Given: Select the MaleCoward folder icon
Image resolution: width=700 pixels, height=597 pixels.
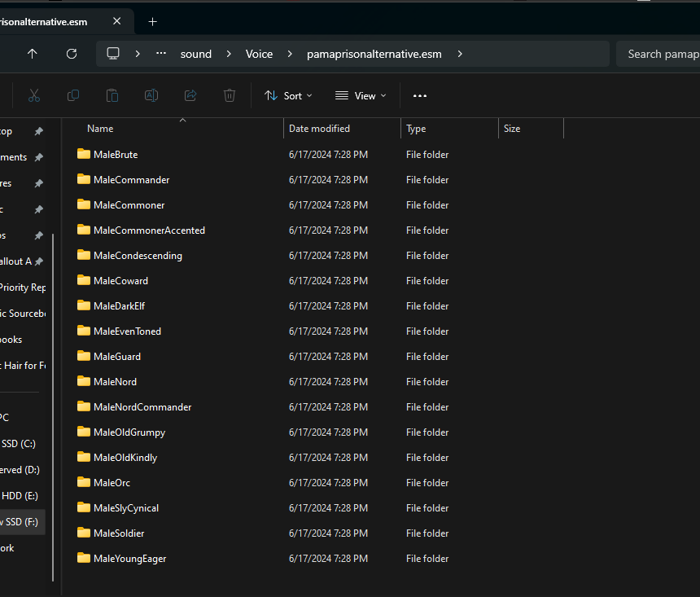Looking at the screenshot, I should pos(84,280).
